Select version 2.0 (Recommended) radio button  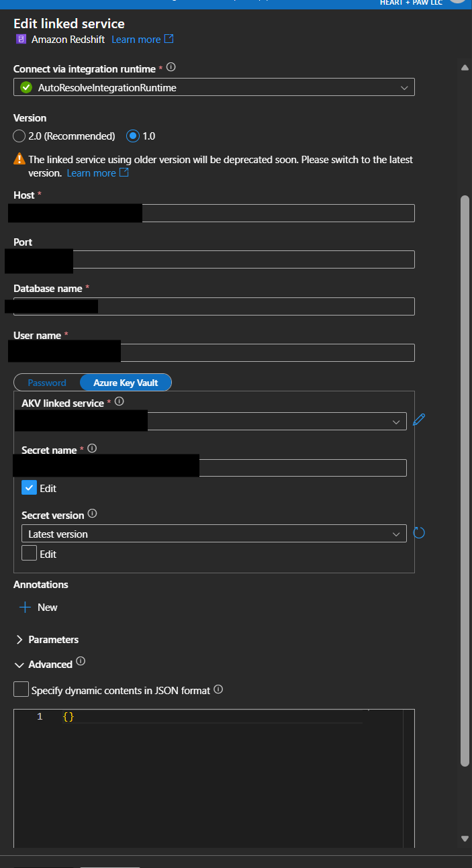point(19,136)
